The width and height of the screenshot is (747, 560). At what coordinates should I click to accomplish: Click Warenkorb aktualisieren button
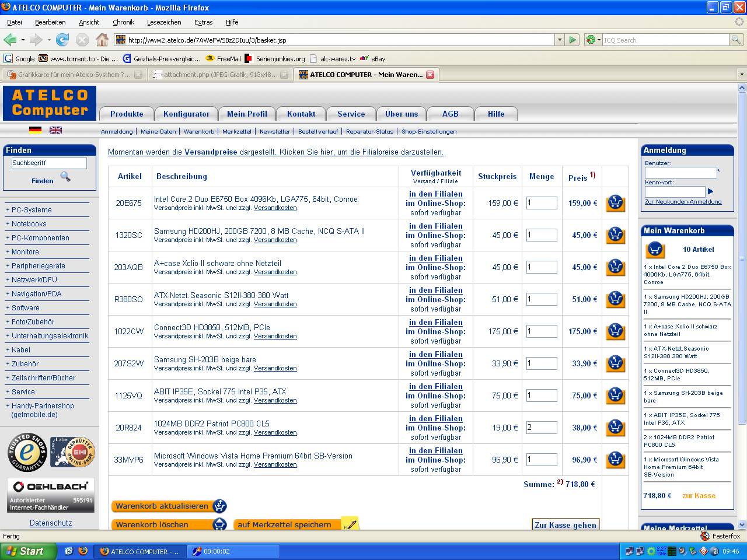[x=169, y=506]
